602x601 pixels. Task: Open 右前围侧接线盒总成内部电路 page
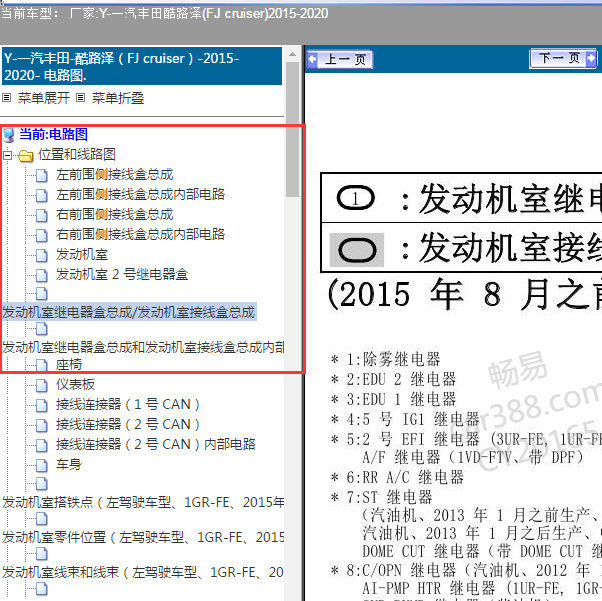140,234
